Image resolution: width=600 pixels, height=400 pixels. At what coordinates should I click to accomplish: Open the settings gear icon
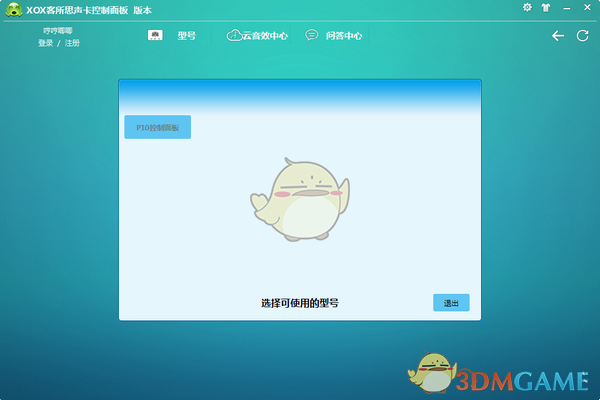tap(527, 8)
